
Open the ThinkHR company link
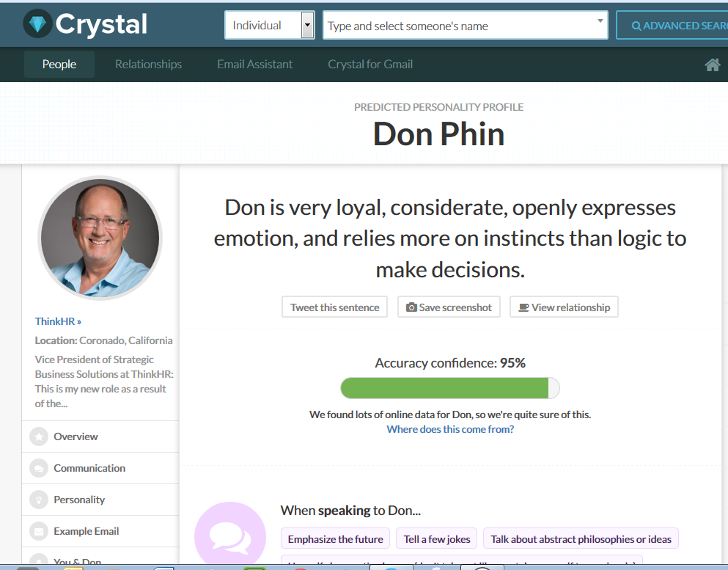click(58, 321)
